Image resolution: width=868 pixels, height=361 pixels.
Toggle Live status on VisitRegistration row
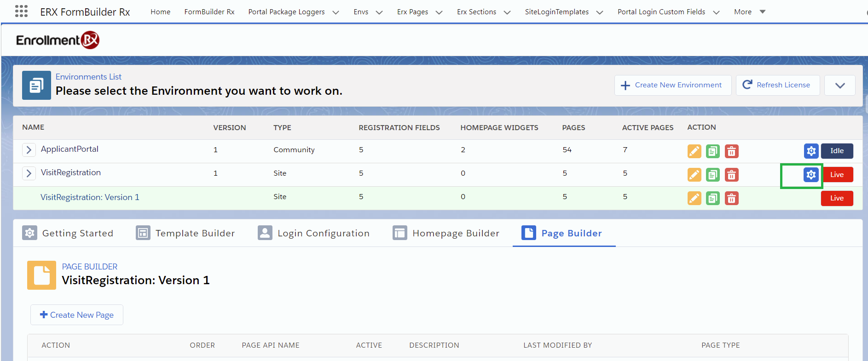pos(837,175)
